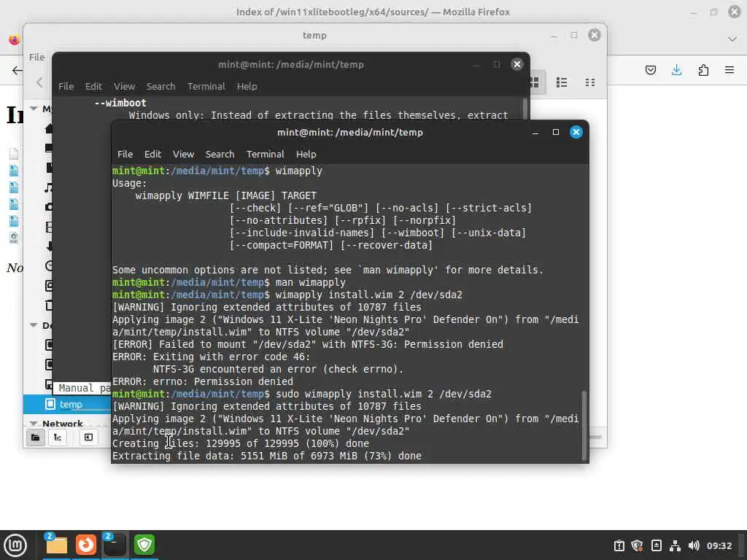
Task: Open green shield app in taskbar
Action: [x=144, y=545]
